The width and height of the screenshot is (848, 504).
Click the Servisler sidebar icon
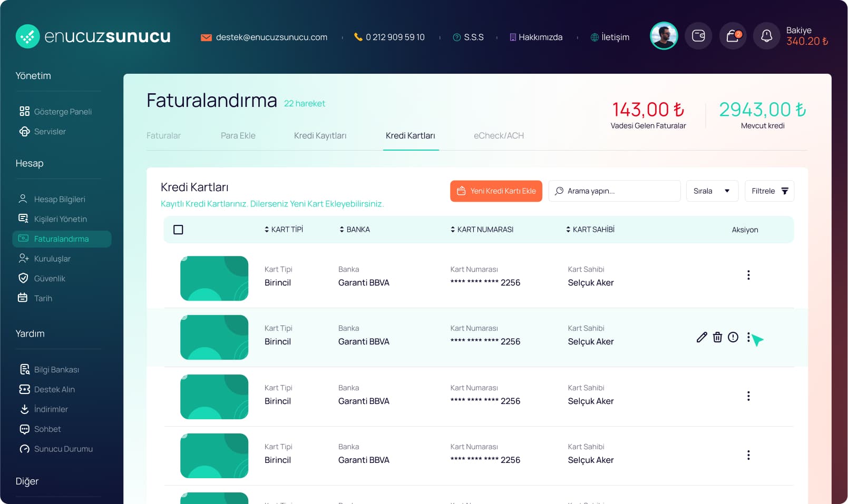tap(24, 131)
